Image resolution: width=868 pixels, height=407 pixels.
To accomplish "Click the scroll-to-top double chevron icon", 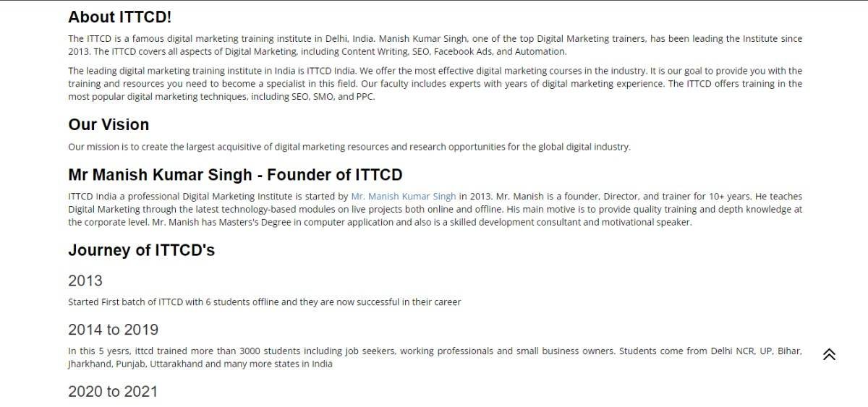I will tap(829, 354).
